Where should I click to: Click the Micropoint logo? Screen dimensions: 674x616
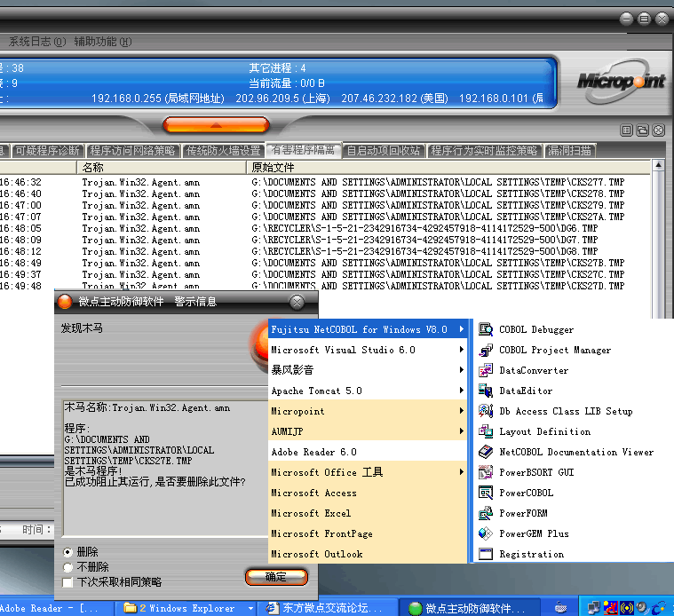pyautogui.click(x=621, y=81)
